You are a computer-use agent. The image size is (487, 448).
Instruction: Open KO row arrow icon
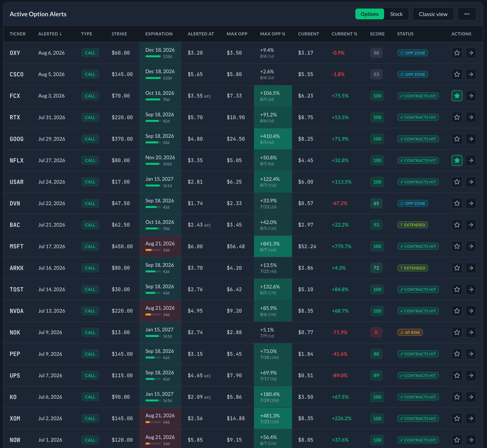click(471, 397)
